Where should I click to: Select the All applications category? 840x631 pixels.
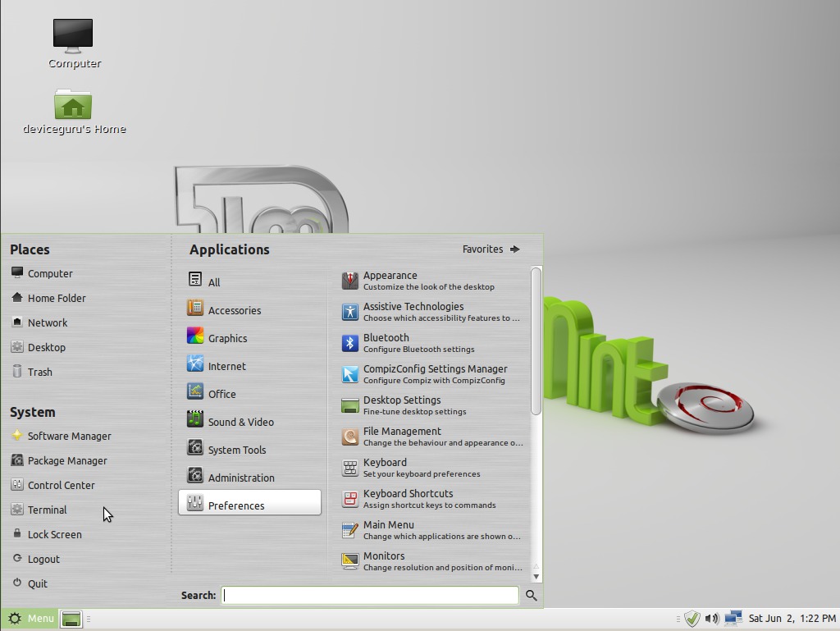point(249,280)
